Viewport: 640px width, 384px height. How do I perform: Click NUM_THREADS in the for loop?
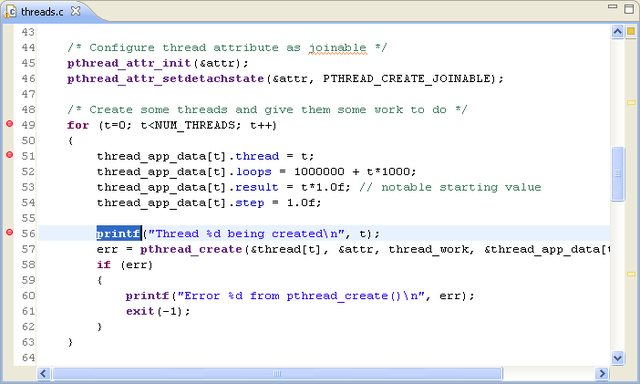point(195,125)
